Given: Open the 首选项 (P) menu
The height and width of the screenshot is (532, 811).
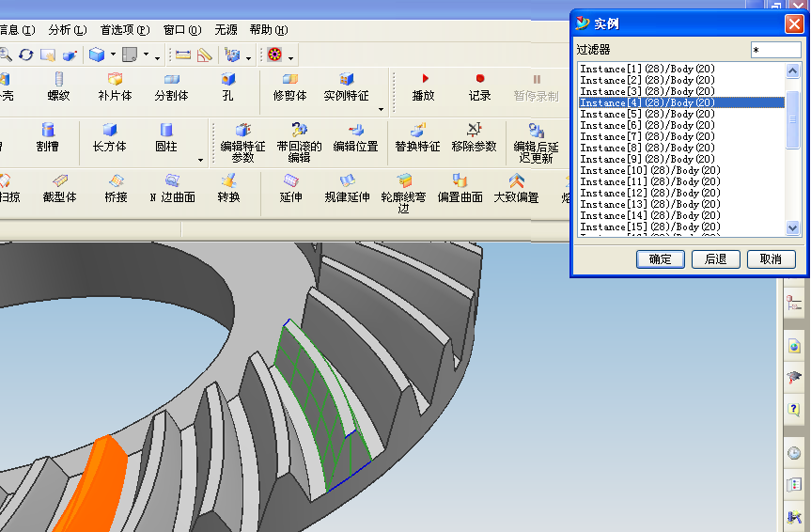Looking at the screenshot, I should [x=125, y=30].
